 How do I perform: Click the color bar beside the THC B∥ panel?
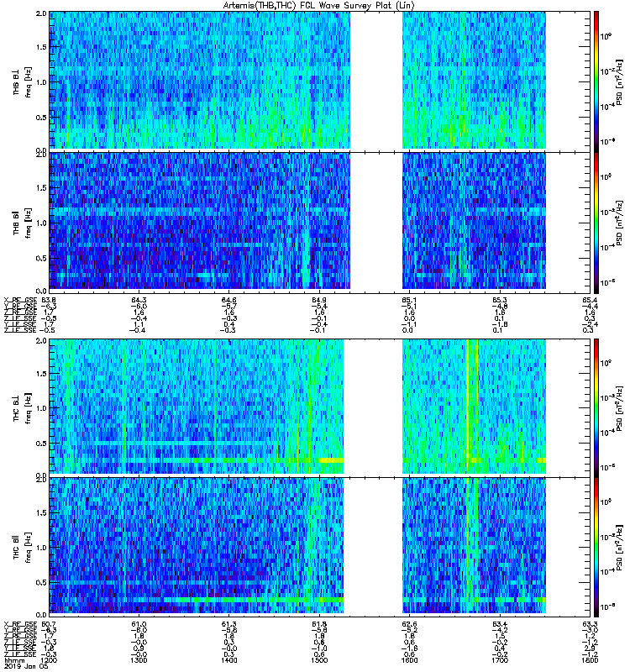[x=596, y=548]
